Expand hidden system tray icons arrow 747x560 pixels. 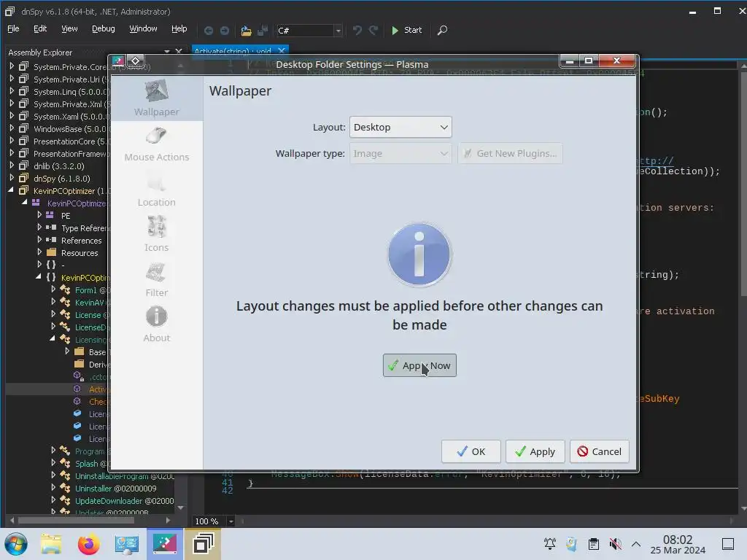[636, 544]
